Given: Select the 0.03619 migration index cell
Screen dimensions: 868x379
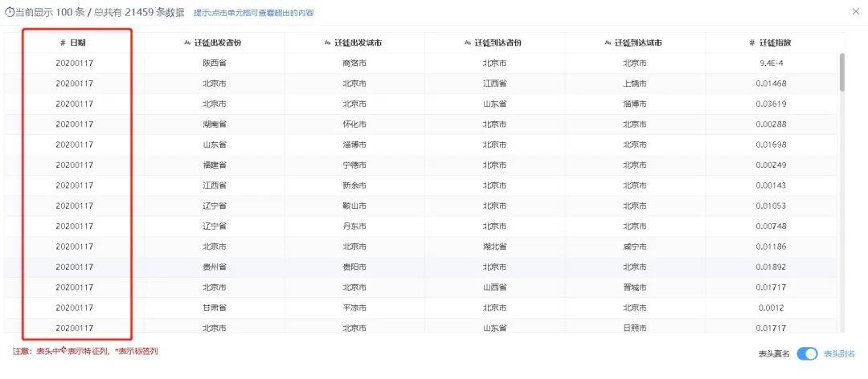Looking at the screenshot, I should tap(771, 104).
